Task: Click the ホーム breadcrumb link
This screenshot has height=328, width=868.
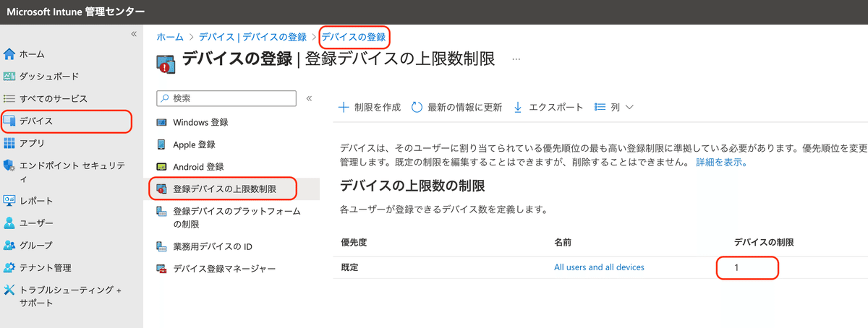Action: tap(169, 36)
